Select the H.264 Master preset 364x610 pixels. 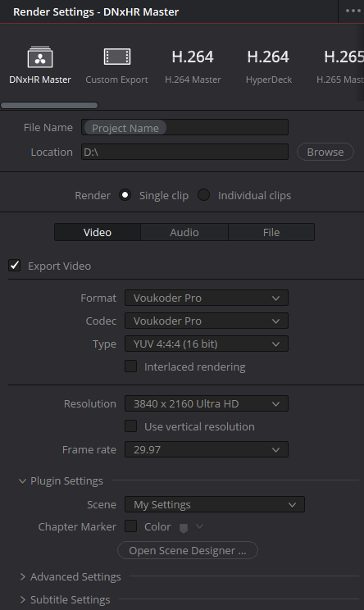193,66
